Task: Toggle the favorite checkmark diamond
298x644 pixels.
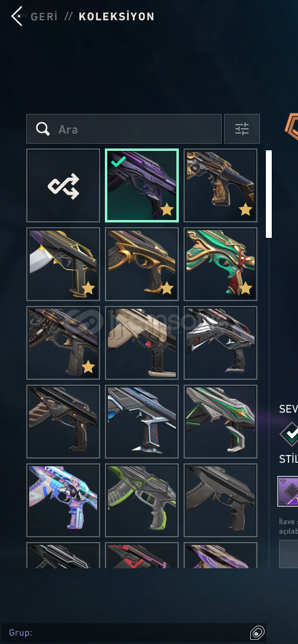Action: click(290, 434)
